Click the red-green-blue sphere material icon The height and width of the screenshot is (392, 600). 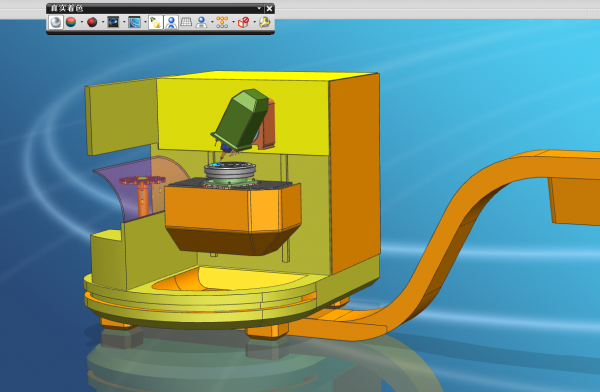click(71, 22)
